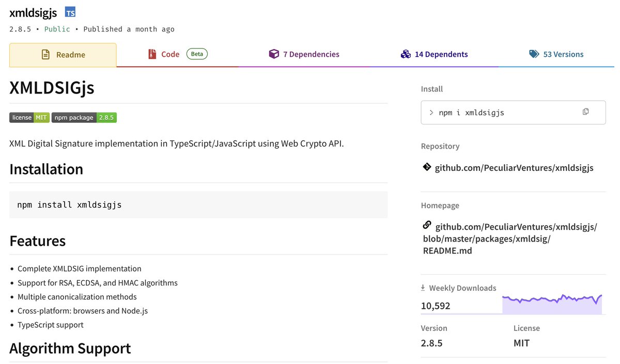Viewport: 620px width, 364px height.
Task: Click the npm package 2.8.5 badge
Action: (84, 118)
